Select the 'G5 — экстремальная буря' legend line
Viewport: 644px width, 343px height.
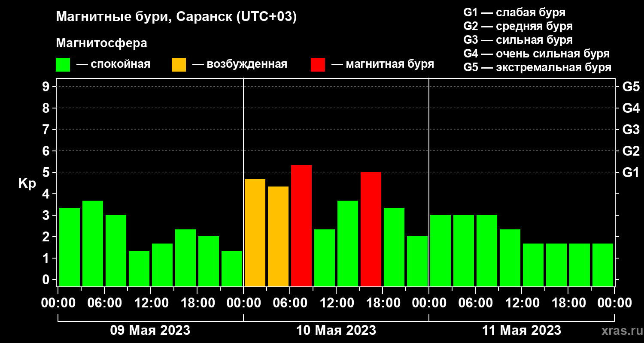click(538, 67)
